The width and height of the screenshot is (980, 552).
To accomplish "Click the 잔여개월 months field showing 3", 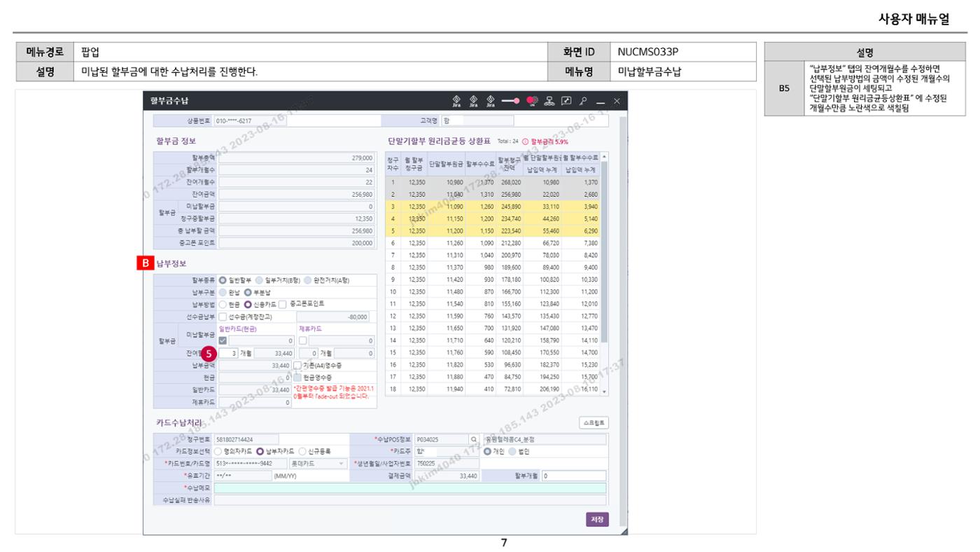I will [x=229, y=353].
